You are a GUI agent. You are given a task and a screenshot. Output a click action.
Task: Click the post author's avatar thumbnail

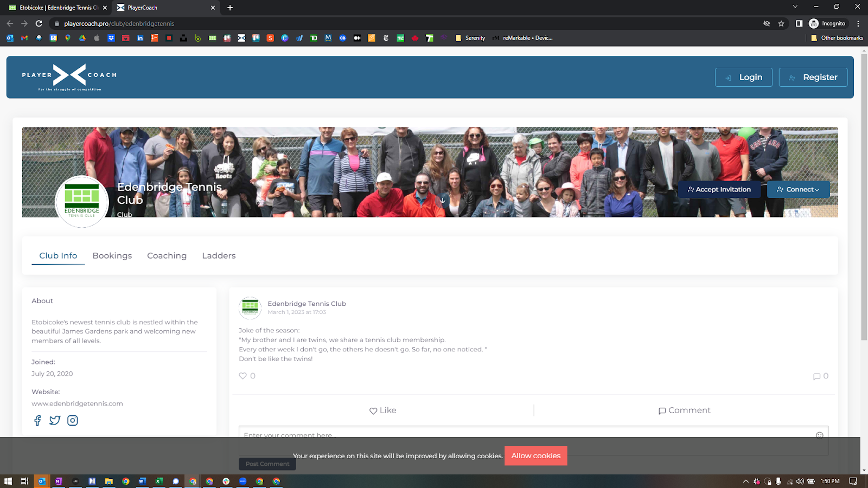250,307
